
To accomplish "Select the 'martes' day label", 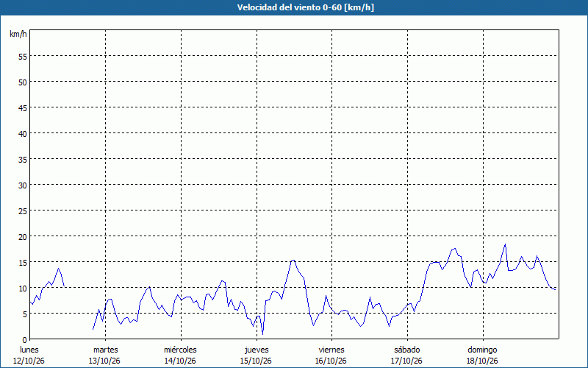I will click(x=106, y=350).
